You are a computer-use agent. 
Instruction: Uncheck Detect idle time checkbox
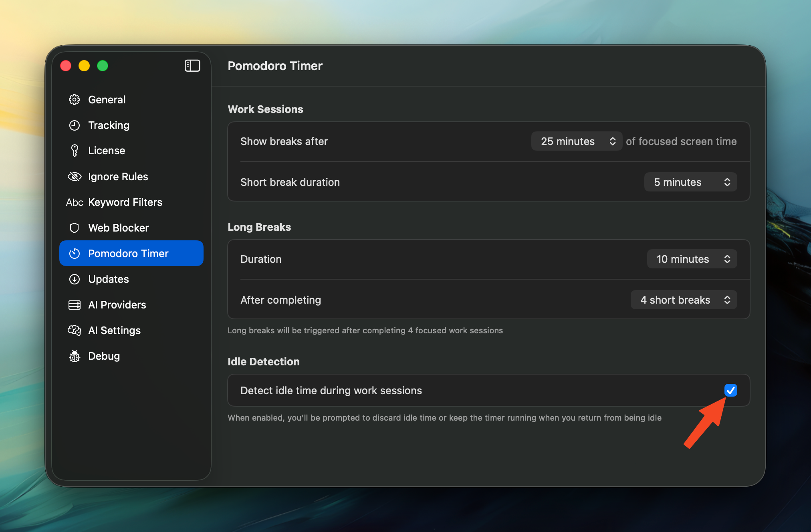[730, 390]
